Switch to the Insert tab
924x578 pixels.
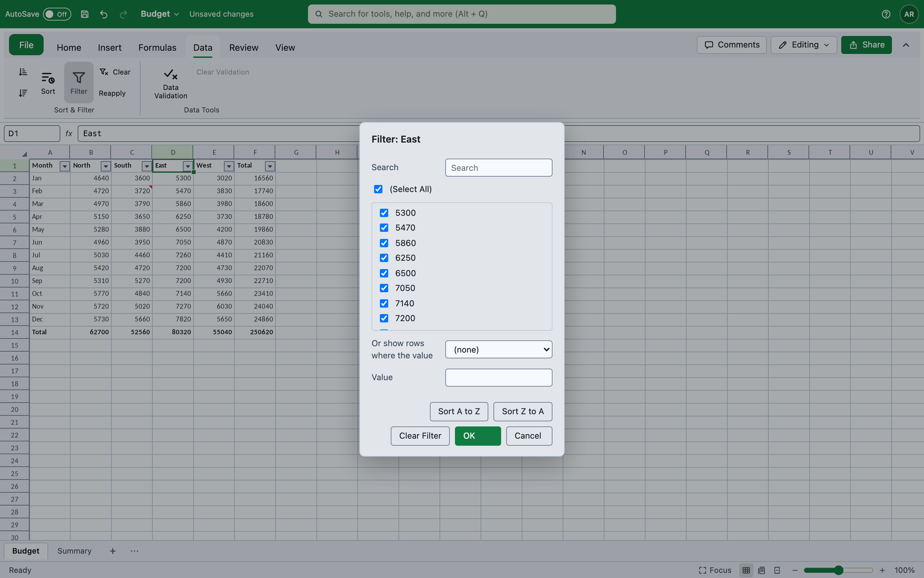pos(110,48)
